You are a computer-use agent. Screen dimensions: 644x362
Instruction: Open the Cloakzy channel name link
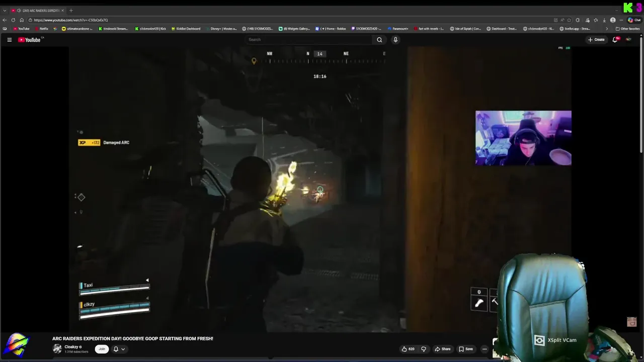pyautogui.click(x=71, y=347)
